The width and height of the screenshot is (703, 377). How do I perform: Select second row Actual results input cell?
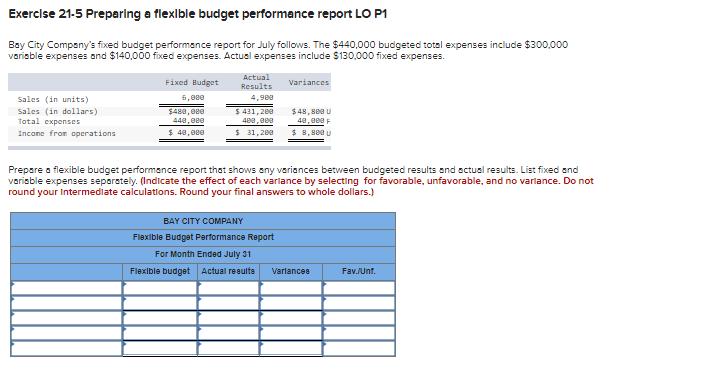coord(229,303)
